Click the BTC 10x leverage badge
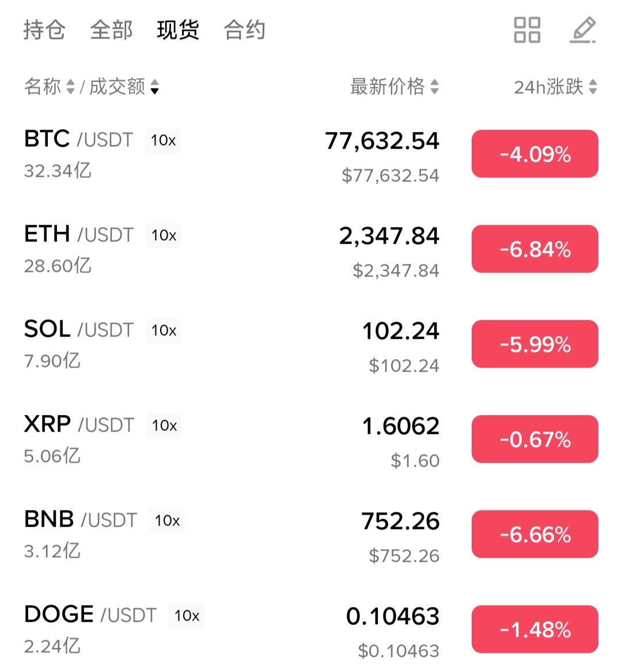Screen dimensions: 622x672 [x=163, y=141]
